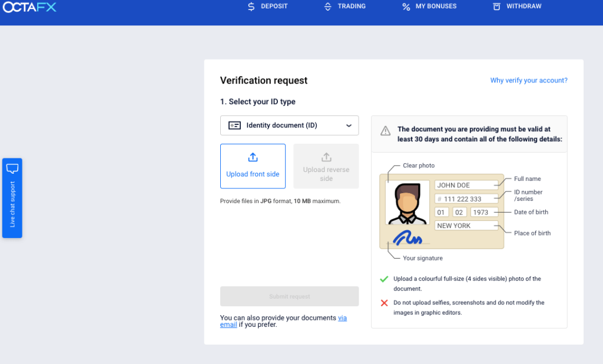
Task: Click the My Bonuses percent icon
Action: (x=406, y=7)
